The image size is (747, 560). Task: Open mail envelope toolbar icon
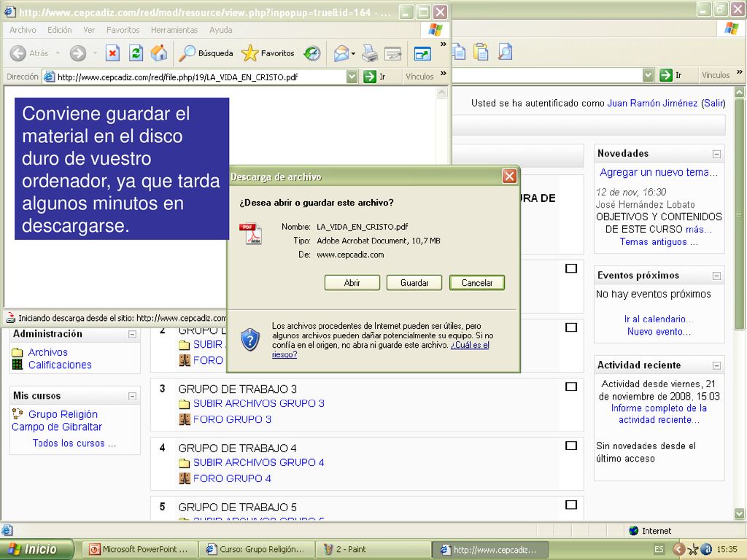click(x=341, y=53)
